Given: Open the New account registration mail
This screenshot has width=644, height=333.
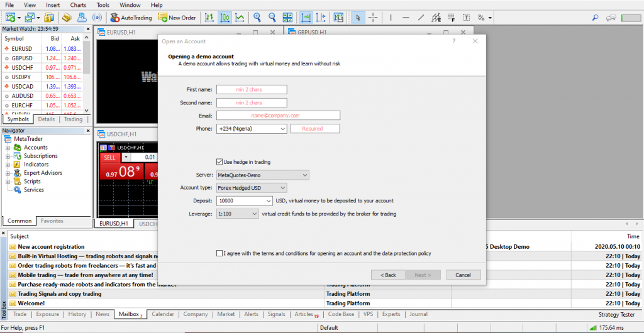Looking at the screenshot, I should (52, 247).
